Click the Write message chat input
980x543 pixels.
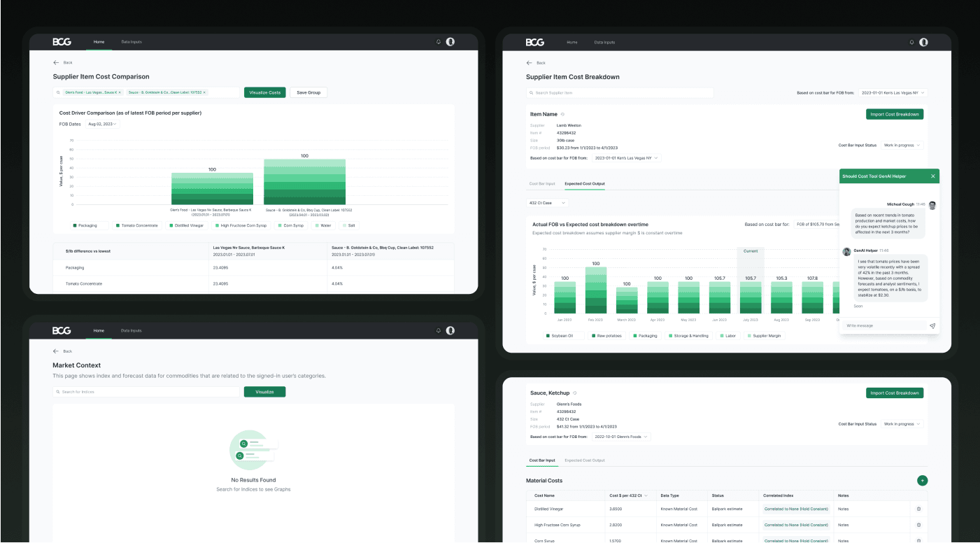(x=884, y=325)
